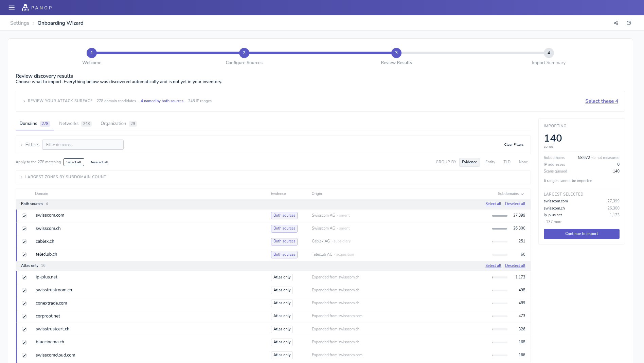Go to step 2 Configure Sources circle

point(244,53)
